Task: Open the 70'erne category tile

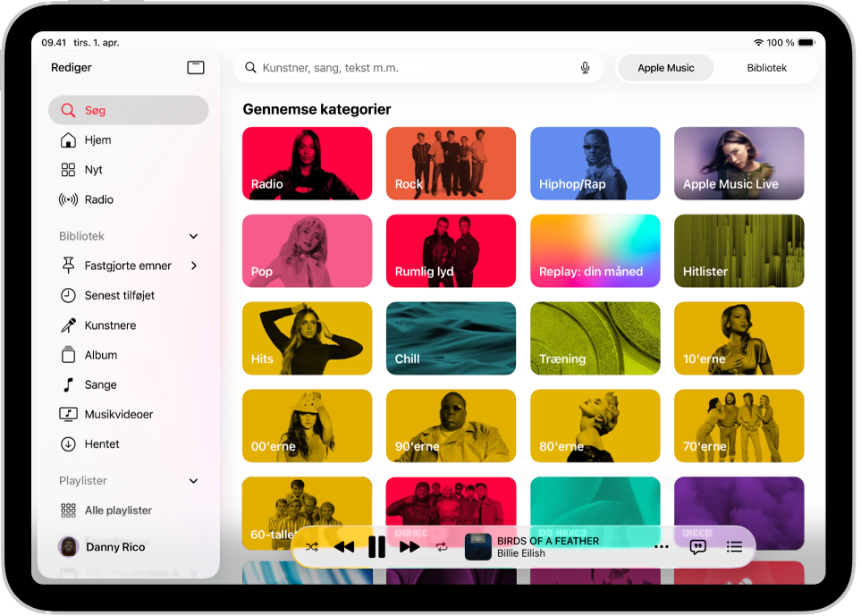Action: click(739, 426)
